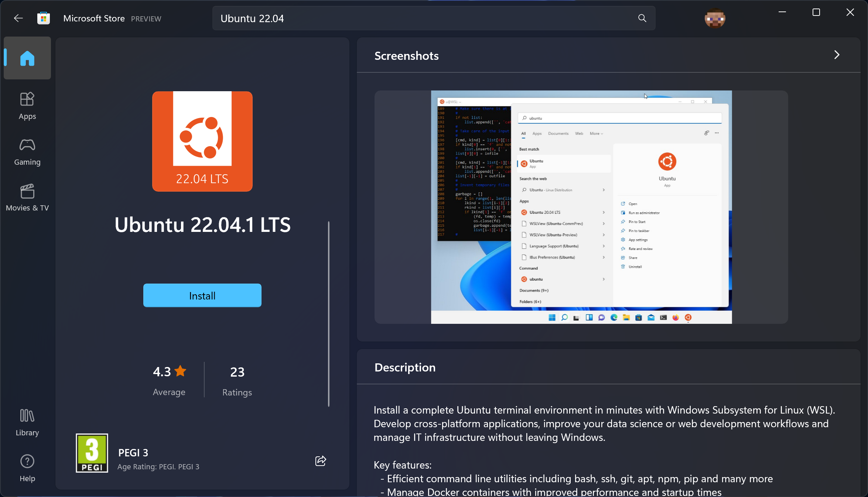Expand the Screenshots gallery
This screenshot has height=497, width=868.
[837, 55]
